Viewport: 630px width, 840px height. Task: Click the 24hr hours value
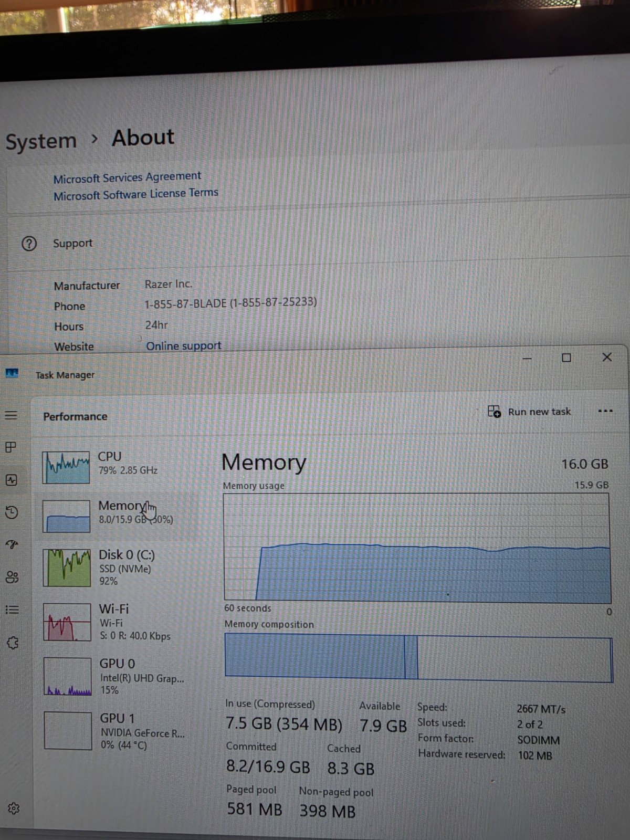156,325
